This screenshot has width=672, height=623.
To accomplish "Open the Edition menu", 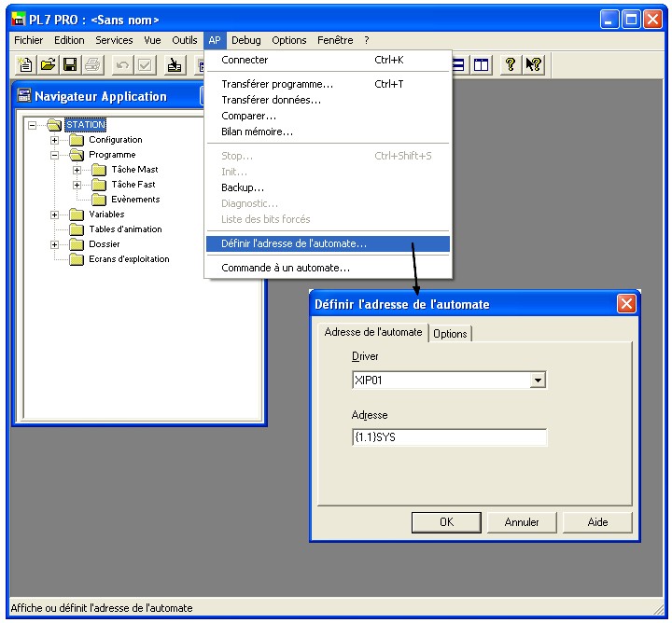I will click(x=69, y=40).
